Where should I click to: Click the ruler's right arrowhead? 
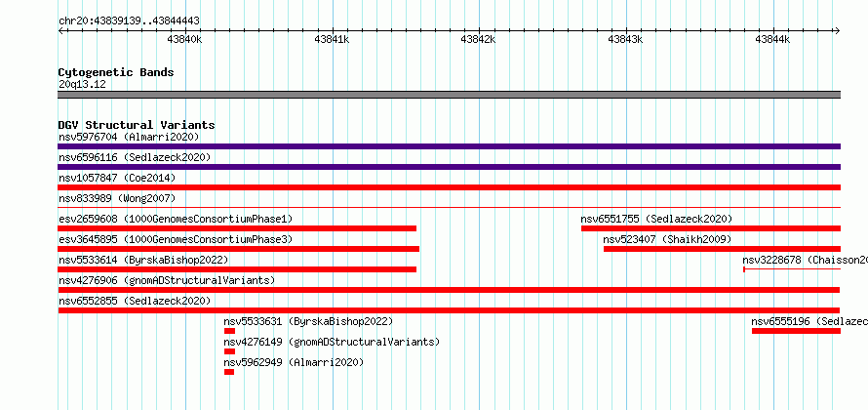pyautogui.click(x=838, y=30)
